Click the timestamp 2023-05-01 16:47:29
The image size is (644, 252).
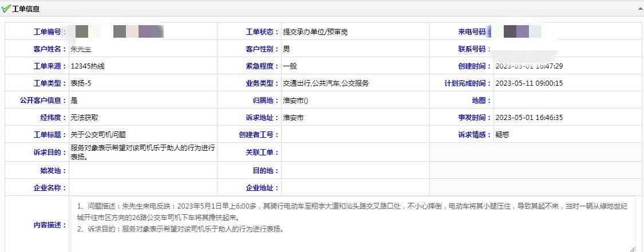click(529, 66)
